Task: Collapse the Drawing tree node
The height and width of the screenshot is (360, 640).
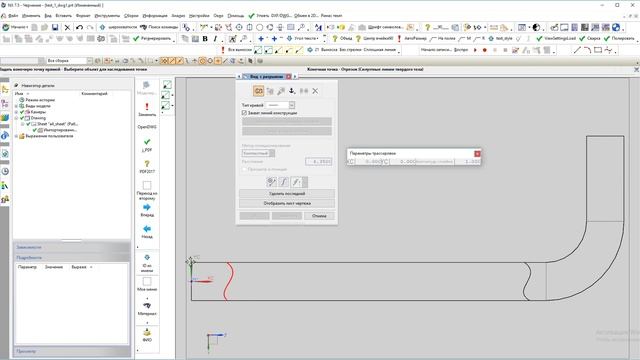Action: coord(16,118)
